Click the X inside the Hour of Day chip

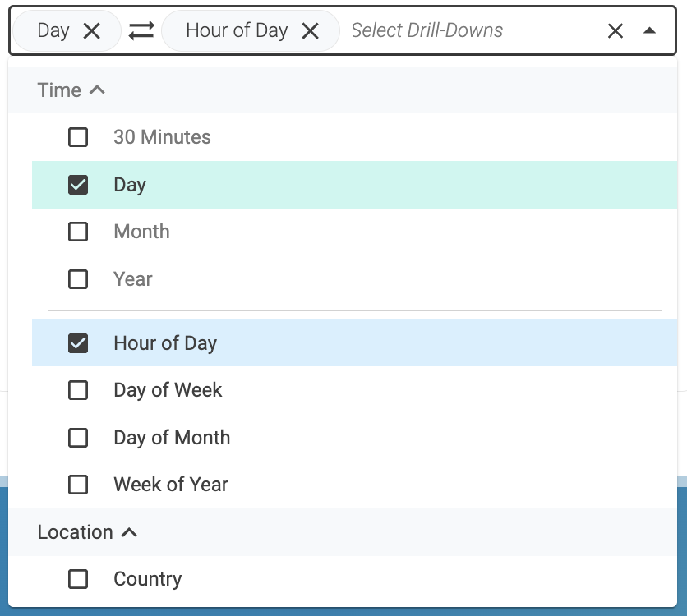coord(310,30)
